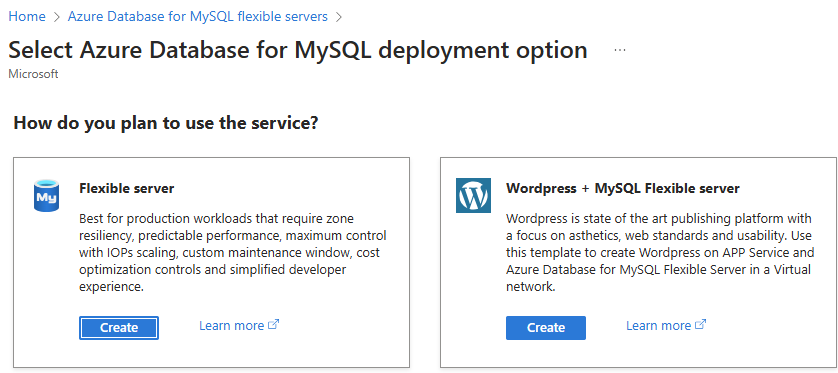
Task: Go to Home breadcrumb
Action: [x=27, y=17]
